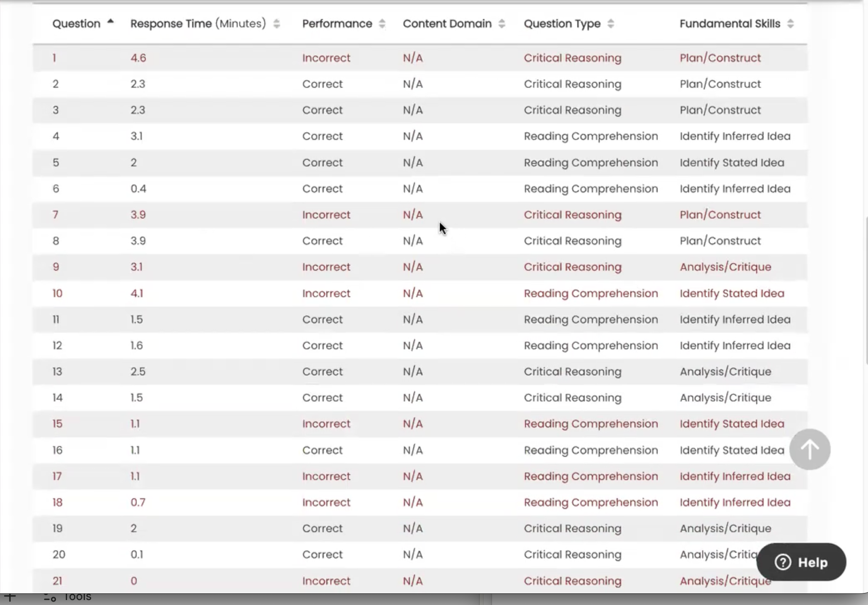
Task: Click the Performance column sort icon
Action: click(382, 24)
